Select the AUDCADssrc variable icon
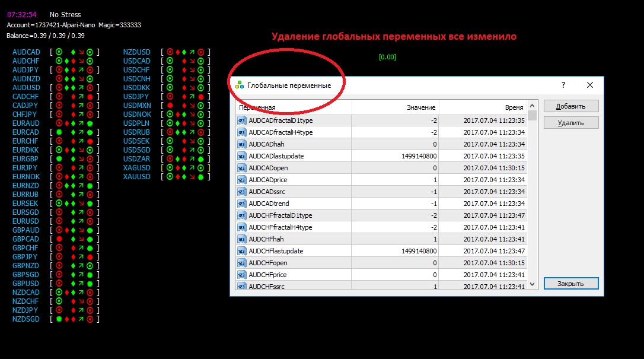644x359 pixels. click(241, 192)
